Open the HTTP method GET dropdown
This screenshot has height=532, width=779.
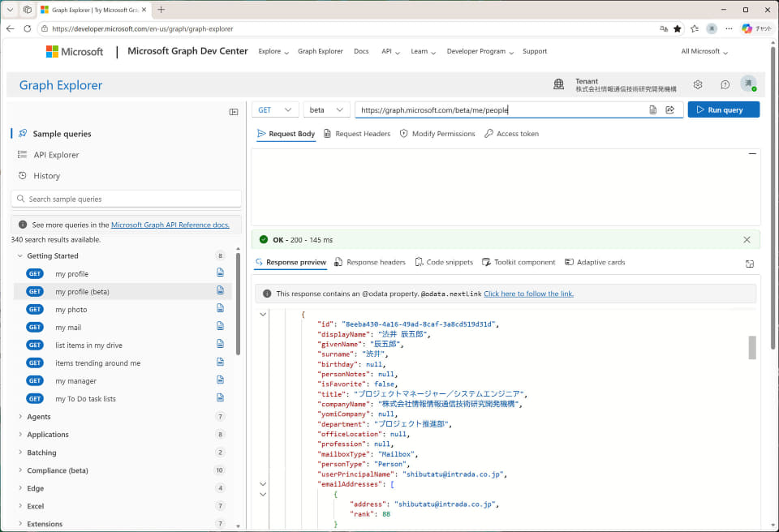coord(275,109)
